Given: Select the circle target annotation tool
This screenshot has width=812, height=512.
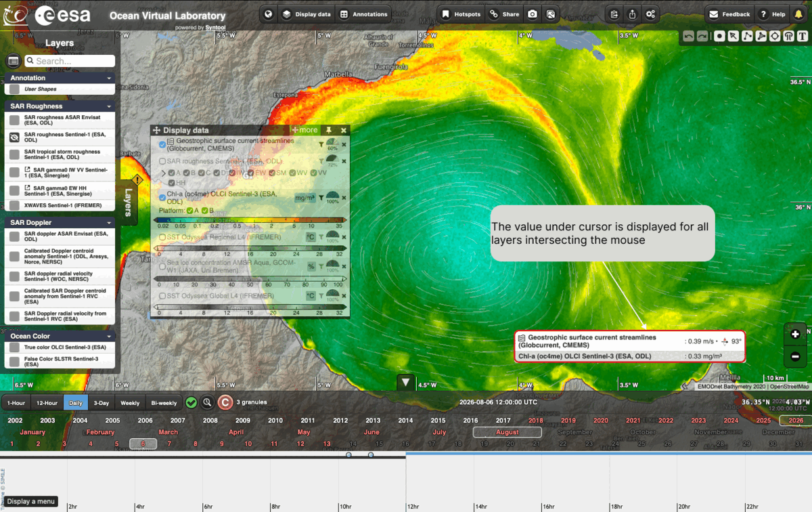Looking at the screenshot, I should (775, 37).
